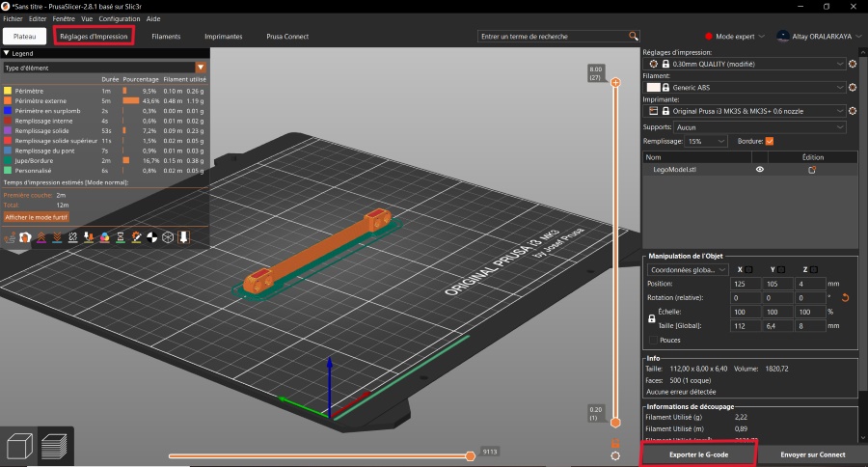Open the Aide menu

coord(153,18)
